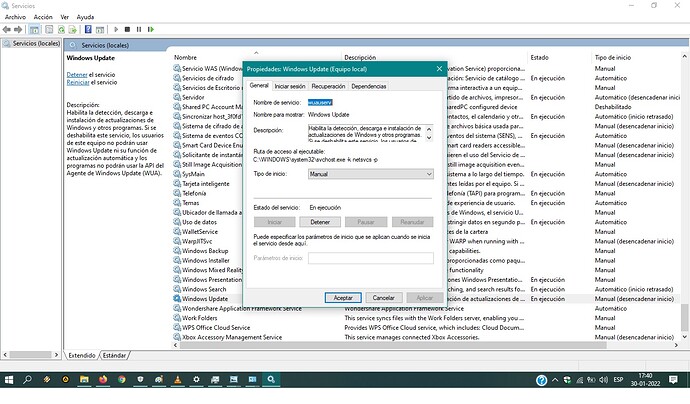The width and height of the screenshot is (690, 404).
Task: Click services list horizontal scrollbar
Action: [x=393, y=345]
